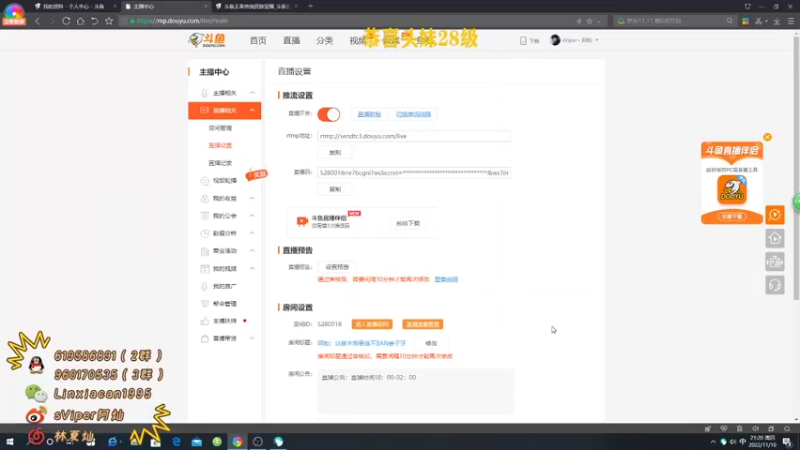Screen dimensions: 800x450
Task: Select 房间管理 in the sidebar
Action: [220, 128]
